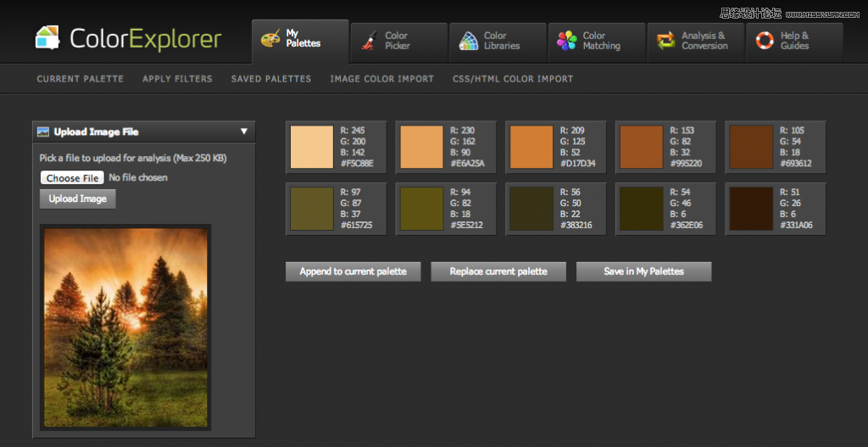Click the Analysis & Conversion arrows icon
Screen dimensions: 868x447
click(x=666, y=41)
